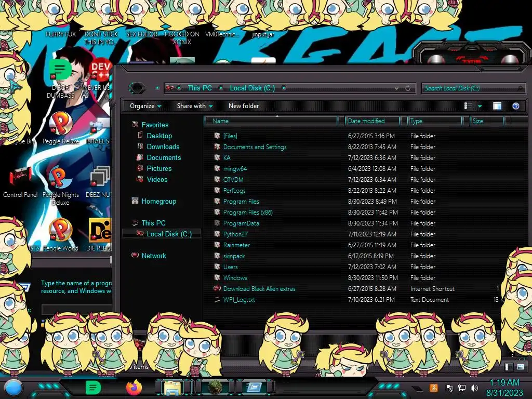This screenshot has height=399, width=532.
Task: Select the Python27 folder icon
Action: click(217, 234)
